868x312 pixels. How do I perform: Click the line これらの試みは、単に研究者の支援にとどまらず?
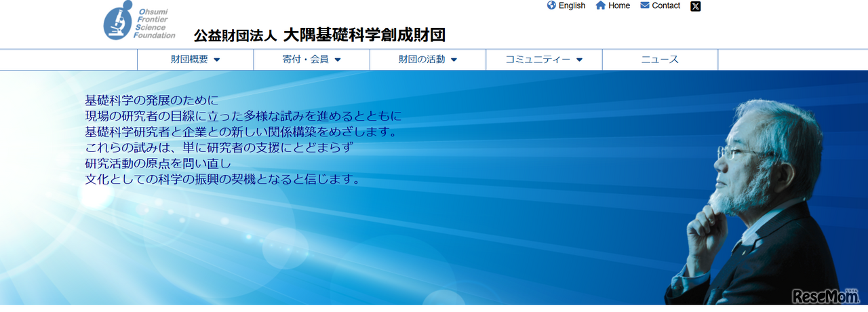point(220,148)
